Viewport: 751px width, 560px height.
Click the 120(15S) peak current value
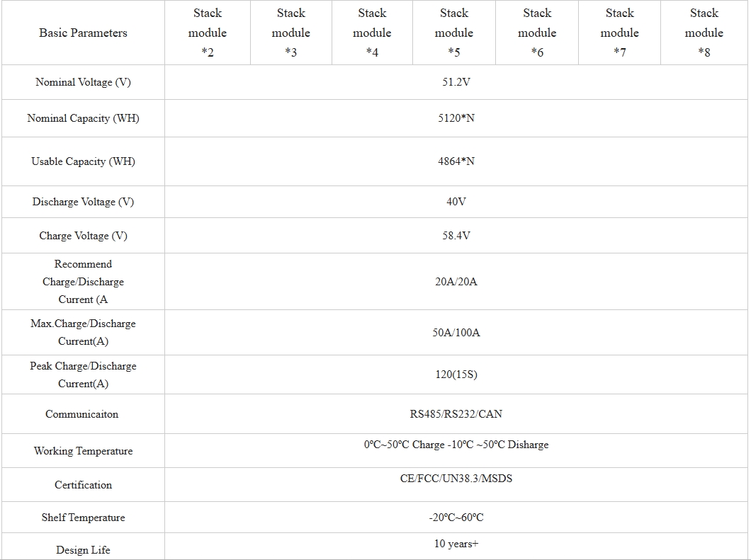(x=456, y=375)
